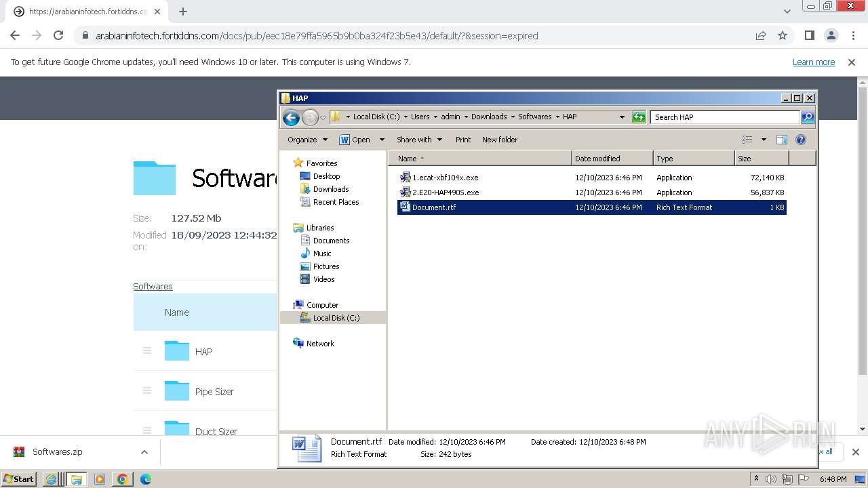
Task: Click volume icon in system tray
Action: pyautogui.click(x=771, y=479)
